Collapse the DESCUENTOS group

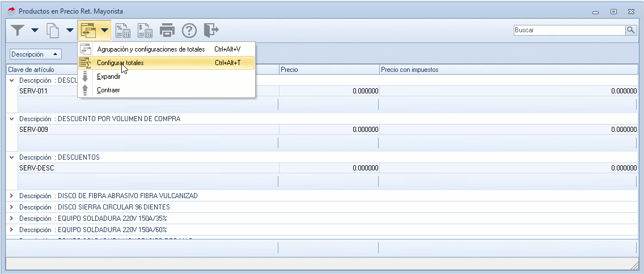coord(12,157)
